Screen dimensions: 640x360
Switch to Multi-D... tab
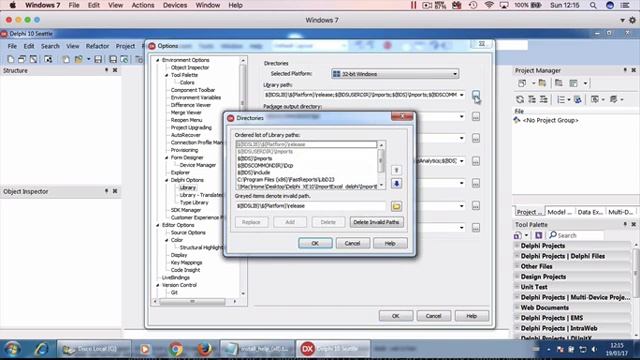[620, 212]
